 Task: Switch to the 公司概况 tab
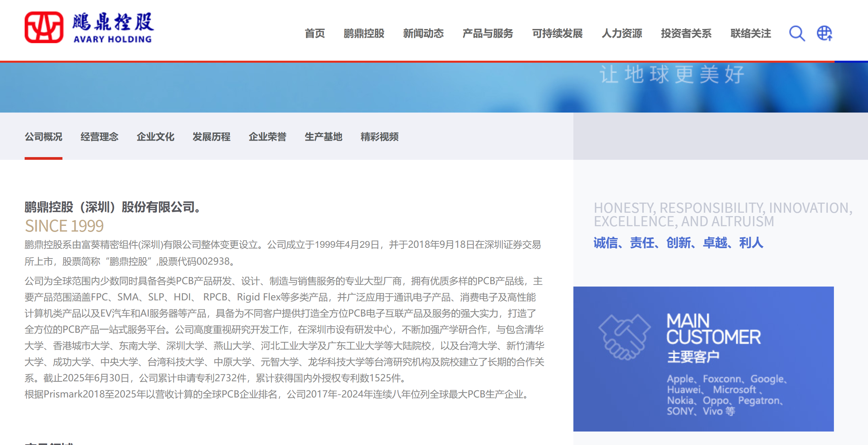(44, 137)
